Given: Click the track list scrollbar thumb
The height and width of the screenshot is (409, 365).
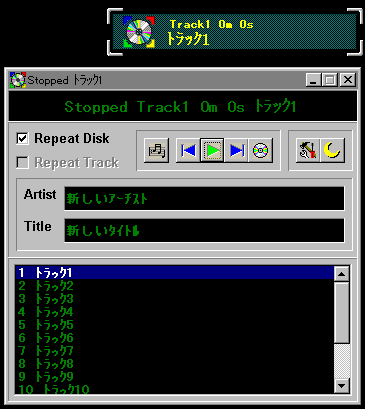Looking at the screenshot, I should pos(341,313).
